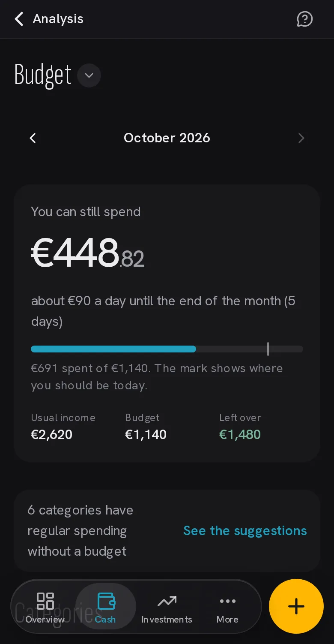Screen dimensions: 334x644
Task: Go to the previous month arrow
Action: click(33, 138)
